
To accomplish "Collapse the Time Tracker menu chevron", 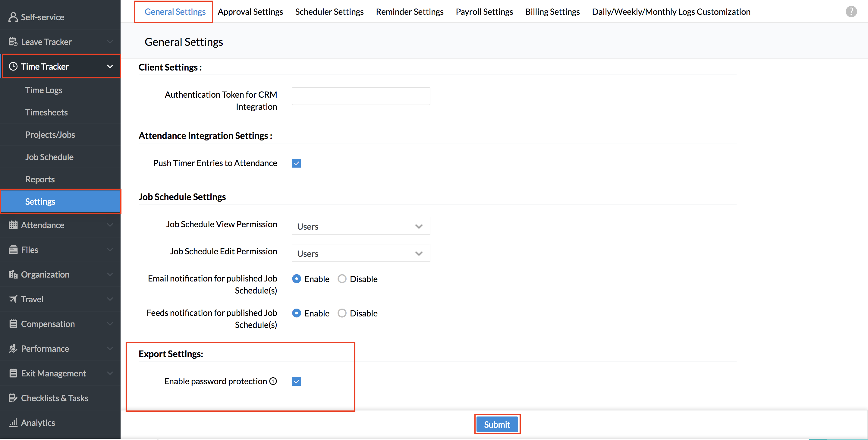I will 110,66.
